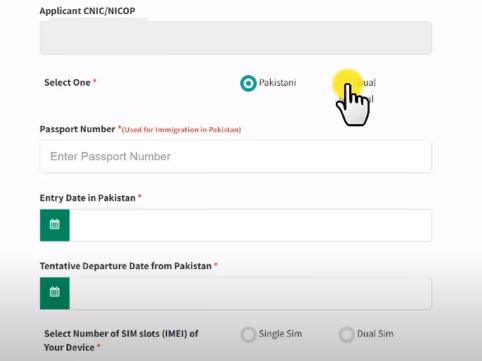Click the Applicant CNIC/NICOP input box
Viewport: 482px width, 361px height.
[x=236, y=37]
